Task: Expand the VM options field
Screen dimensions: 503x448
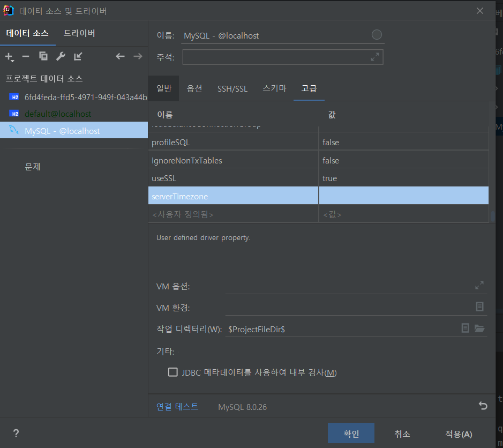Action: click(479, 285)
